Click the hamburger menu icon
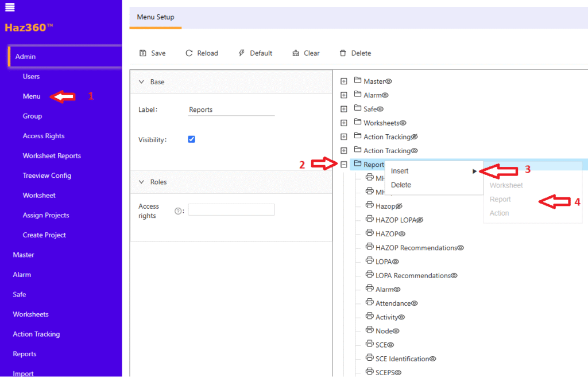 (x=10, y=7)
